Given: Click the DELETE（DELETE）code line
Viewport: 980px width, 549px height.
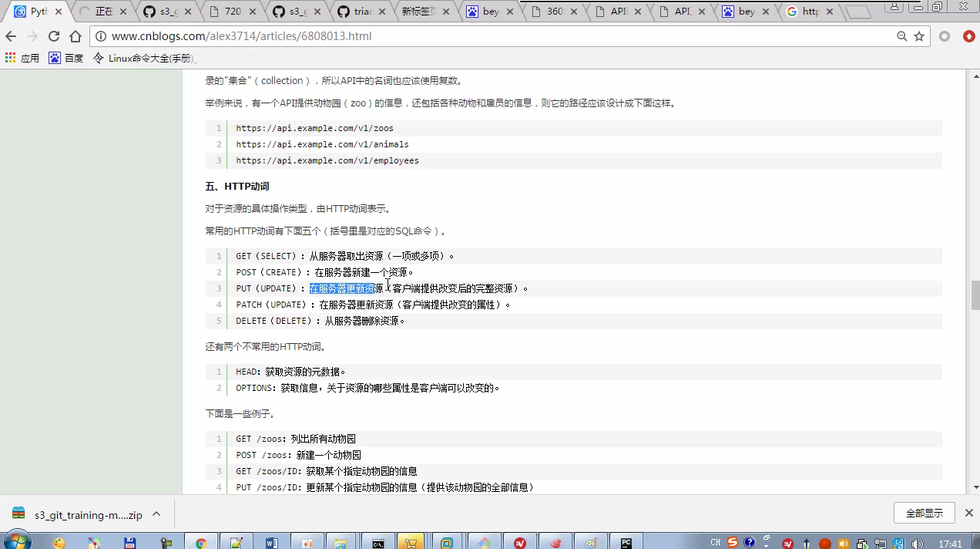Looking at the screenshot, I should pos(321,321).
